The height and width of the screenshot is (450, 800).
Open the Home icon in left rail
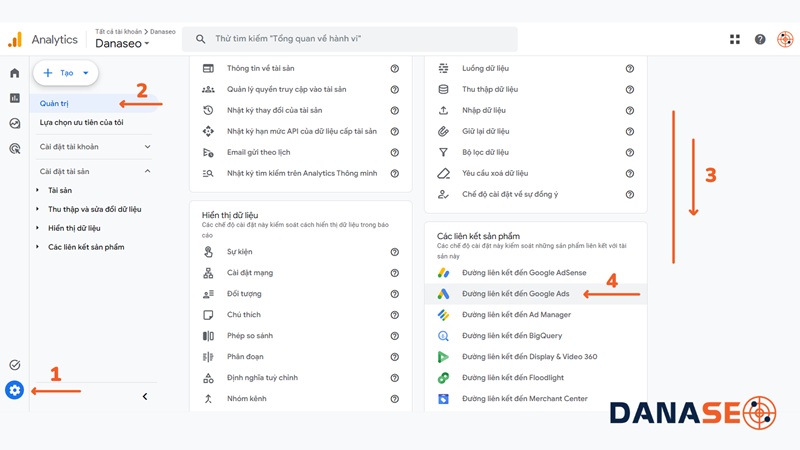pyautogui.click(x=15, y=73)
